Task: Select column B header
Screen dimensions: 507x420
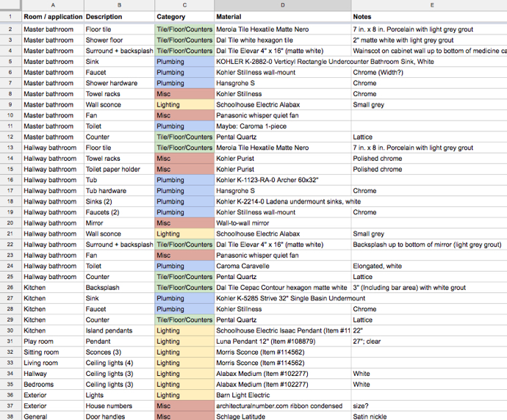Action: click(x=119, y=5)
